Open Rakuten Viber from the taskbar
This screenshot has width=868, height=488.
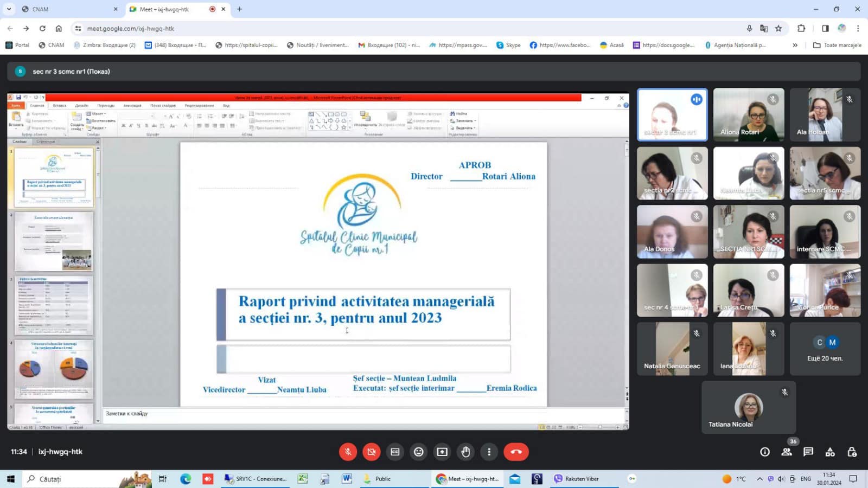pyautogui.click(x=576, y=479)
